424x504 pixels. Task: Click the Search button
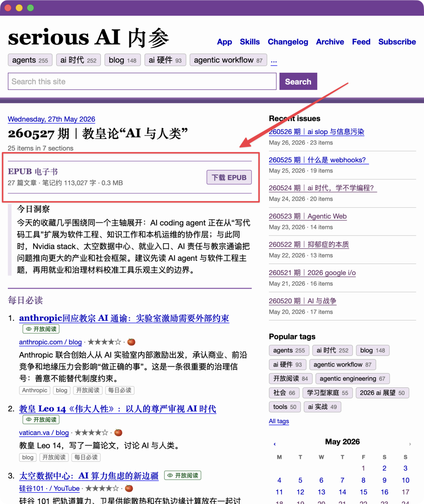[298, 82]
